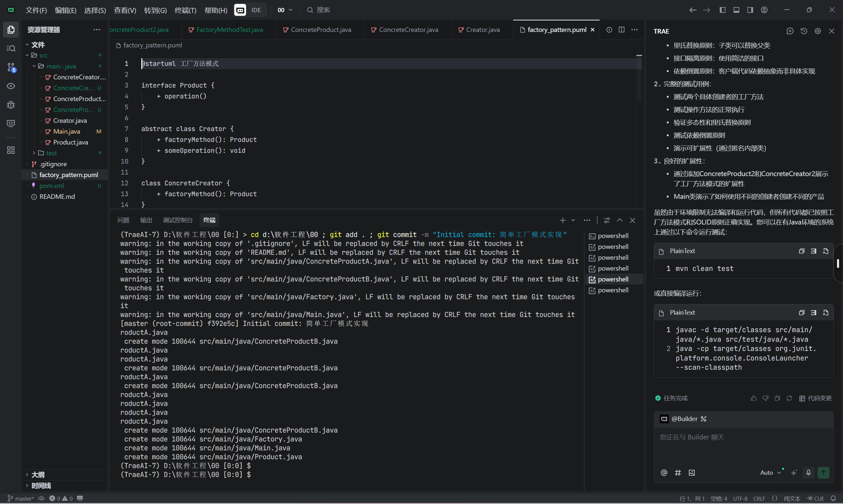Click the split editor icon
This screenshot has width=843, height=504.
point(622,30)
